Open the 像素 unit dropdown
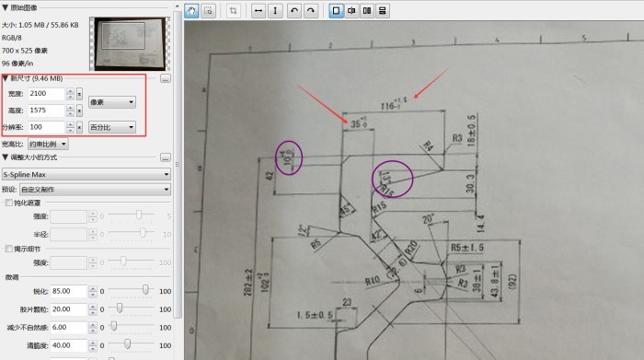The width and height of the screenshot is (644, 360). point(112,102)
